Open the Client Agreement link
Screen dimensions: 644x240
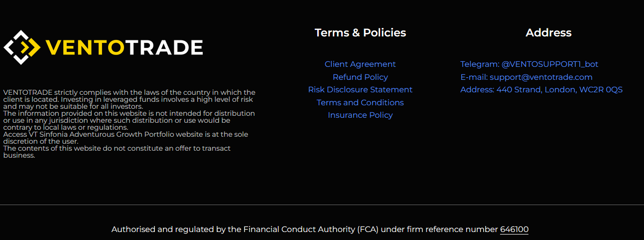tap(360, 64)
